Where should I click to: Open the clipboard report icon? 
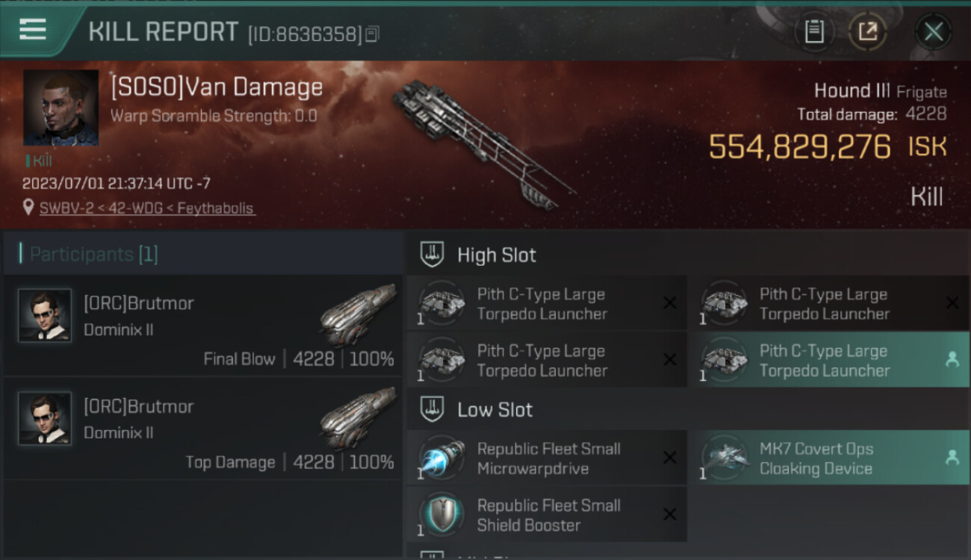click(814, 31)
